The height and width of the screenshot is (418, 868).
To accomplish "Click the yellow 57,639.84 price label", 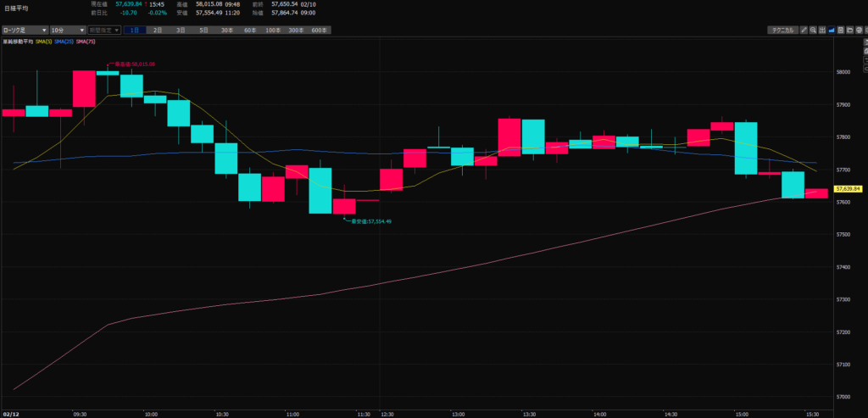I will (848, 188).
